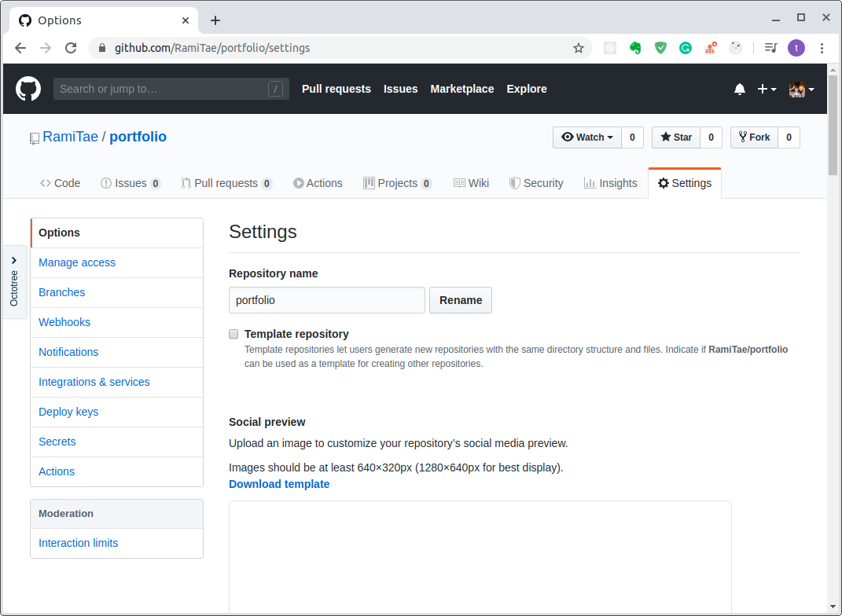This screenshot has height=616, width=842.
Task: Open Secrets settings
Action: [x=117, y=442]
